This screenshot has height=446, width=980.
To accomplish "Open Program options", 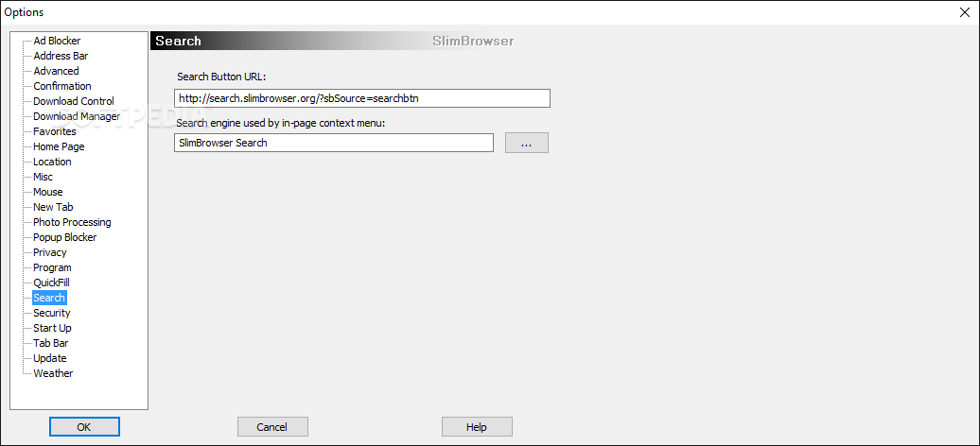I will [53, 267].
